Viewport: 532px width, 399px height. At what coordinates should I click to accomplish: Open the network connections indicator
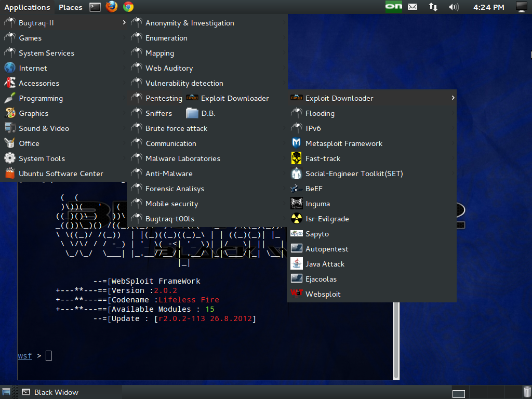[433, 7]
